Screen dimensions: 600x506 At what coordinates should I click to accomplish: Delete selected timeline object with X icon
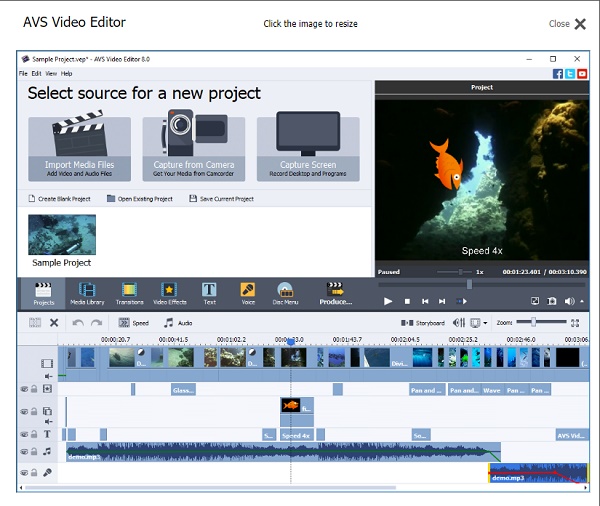click(x=54, y=323)
